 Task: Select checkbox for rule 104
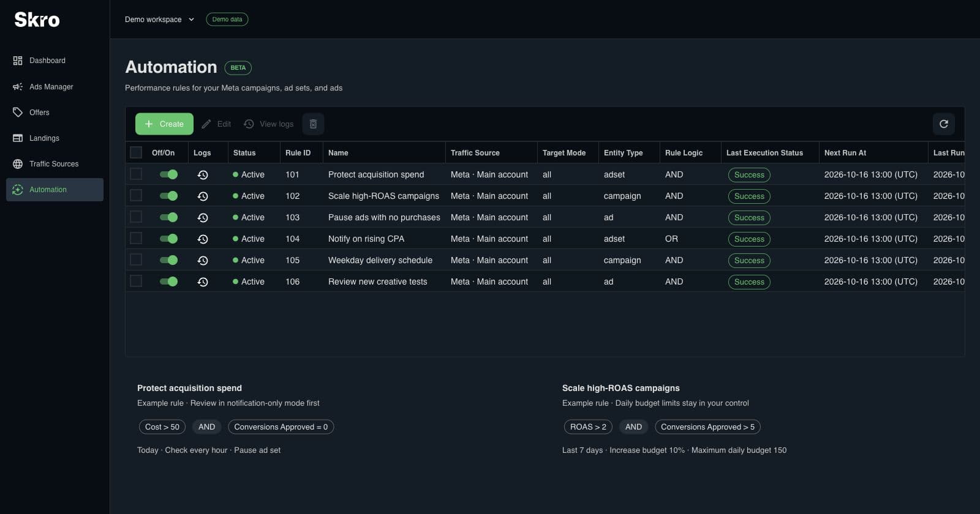(136, 238)
